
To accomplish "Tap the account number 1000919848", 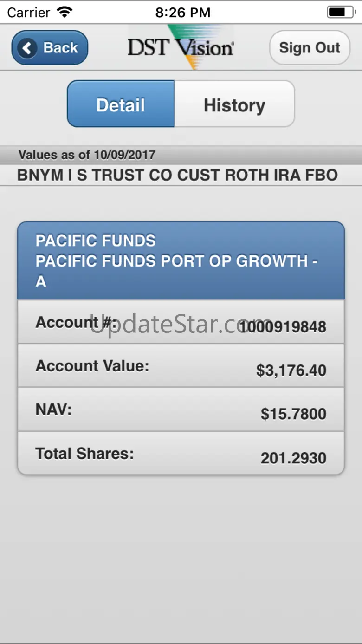I will click(283, 327).
